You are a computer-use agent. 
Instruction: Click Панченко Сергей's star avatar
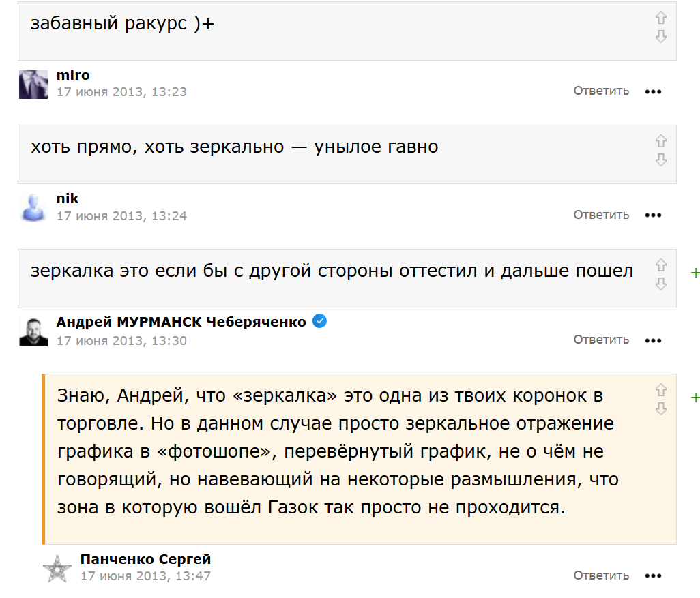[x=57, y=568]
